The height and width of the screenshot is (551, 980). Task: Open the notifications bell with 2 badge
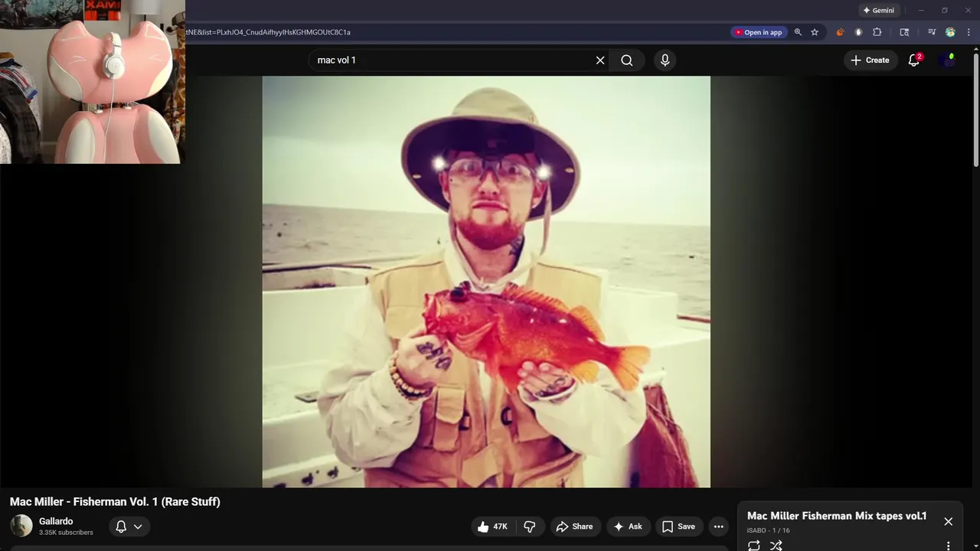(x=913, y=60)
